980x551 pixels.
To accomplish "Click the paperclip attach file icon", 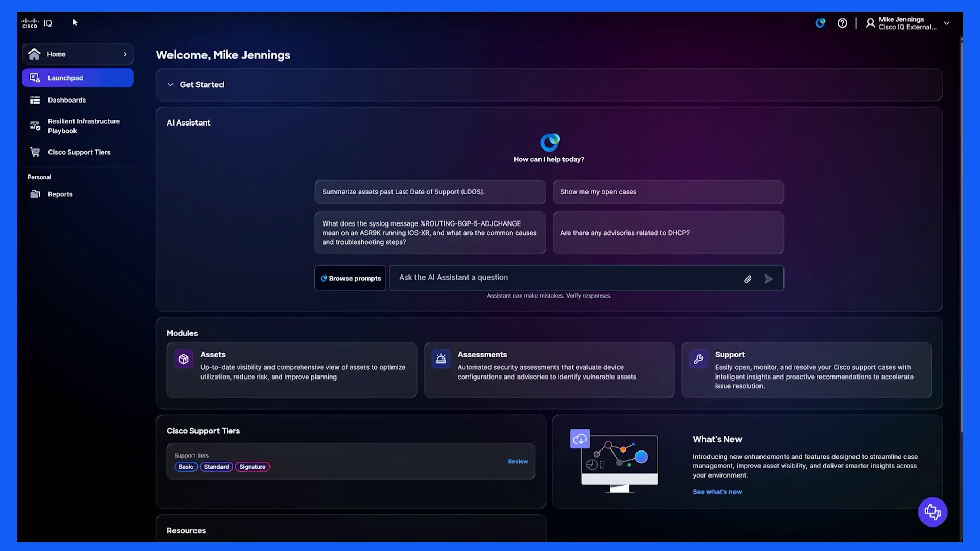I will click(748, 279).
